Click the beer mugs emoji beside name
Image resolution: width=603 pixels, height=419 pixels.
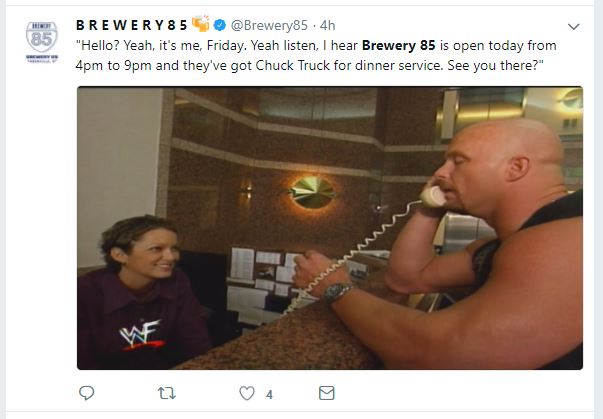coord(201,24)
